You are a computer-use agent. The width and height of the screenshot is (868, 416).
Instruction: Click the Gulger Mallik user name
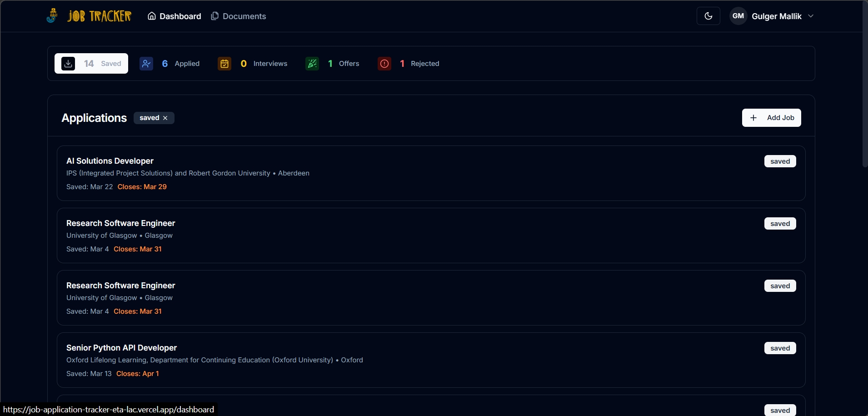pos(776,16)
